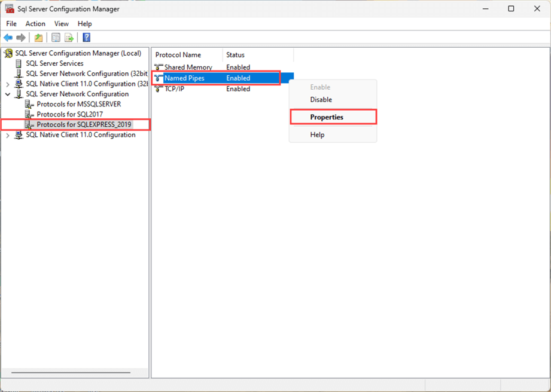Click Enabled status of TCP/IP

click(238, 89)
